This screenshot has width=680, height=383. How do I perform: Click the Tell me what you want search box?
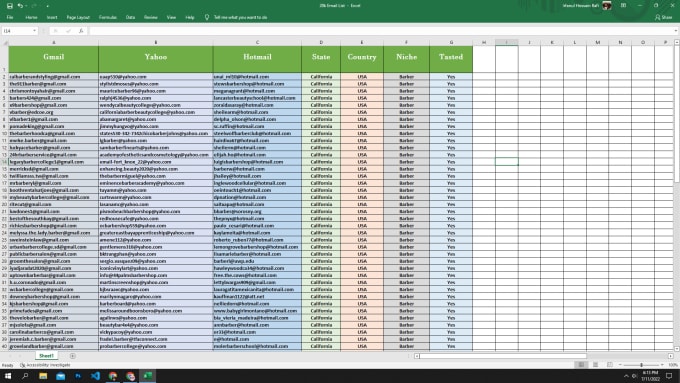click(x=240, y=17)
